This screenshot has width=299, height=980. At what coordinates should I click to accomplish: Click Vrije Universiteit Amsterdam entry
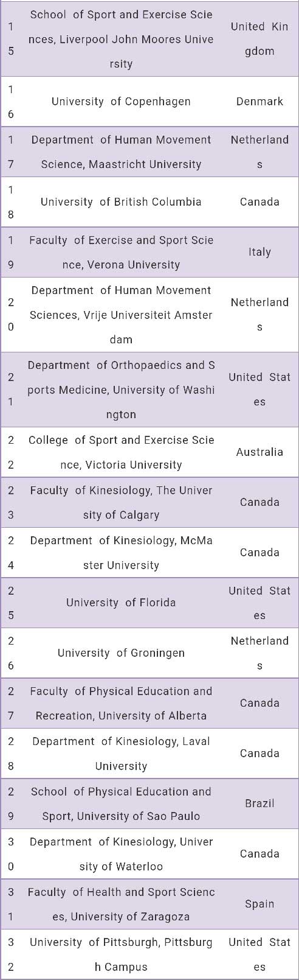121,315
